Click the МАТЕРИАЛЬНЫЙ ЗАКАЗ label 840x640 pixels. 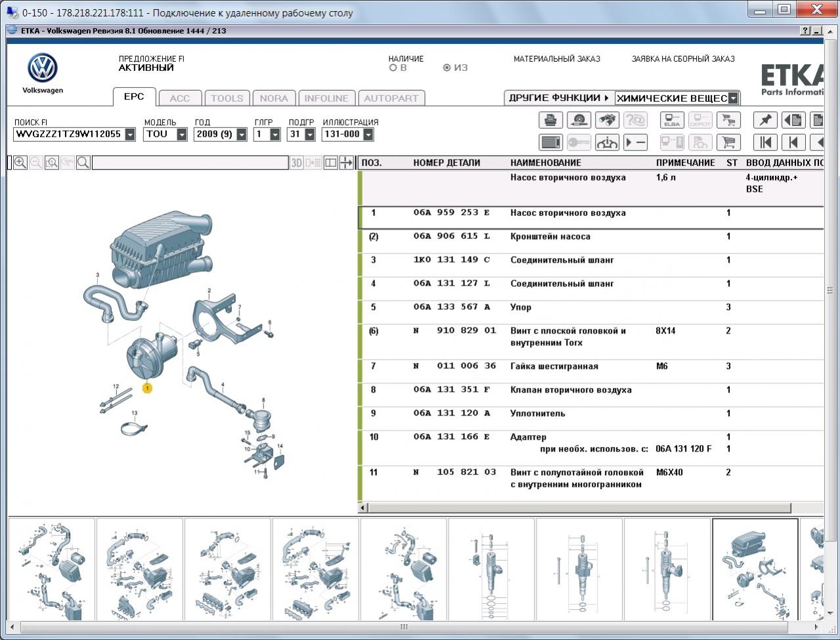[x=557, y=59]
